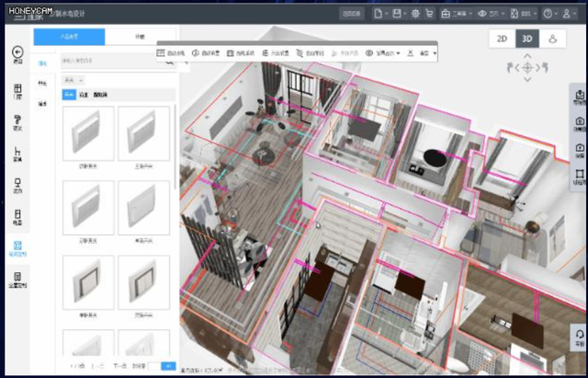Select the blue active tab in left panel
Viewport: 588px width, 378px height.
69,37
